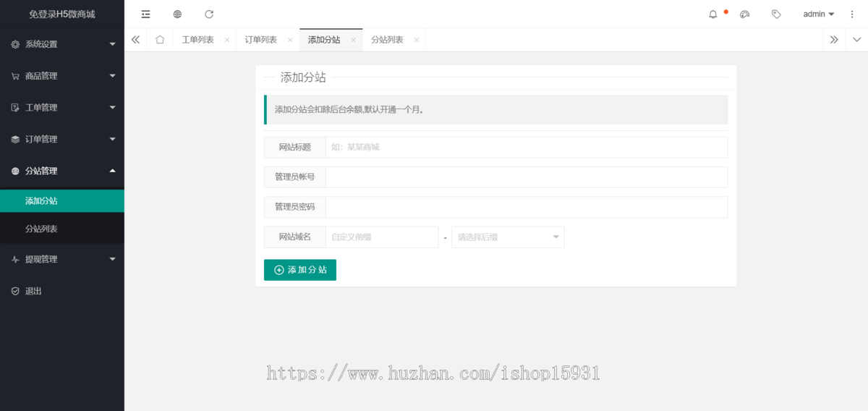Click the 订单管理 layers icon
The image size is (868, 411).
15,140
